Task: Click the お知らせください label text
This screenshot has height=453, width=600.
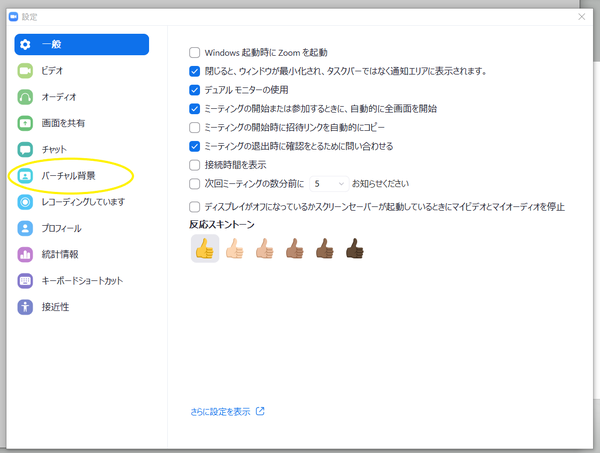Action: [x=380, y=184]
